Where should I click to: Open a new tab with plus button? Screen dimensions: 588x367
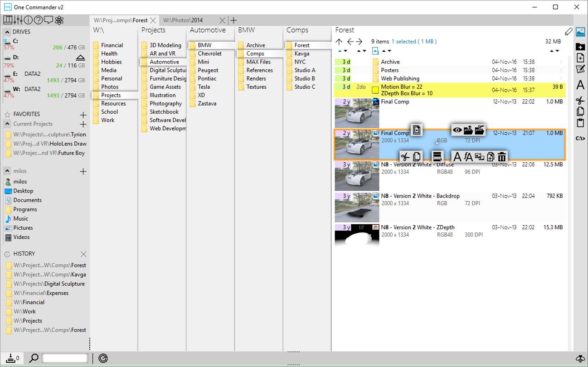(x=233, y=20)
